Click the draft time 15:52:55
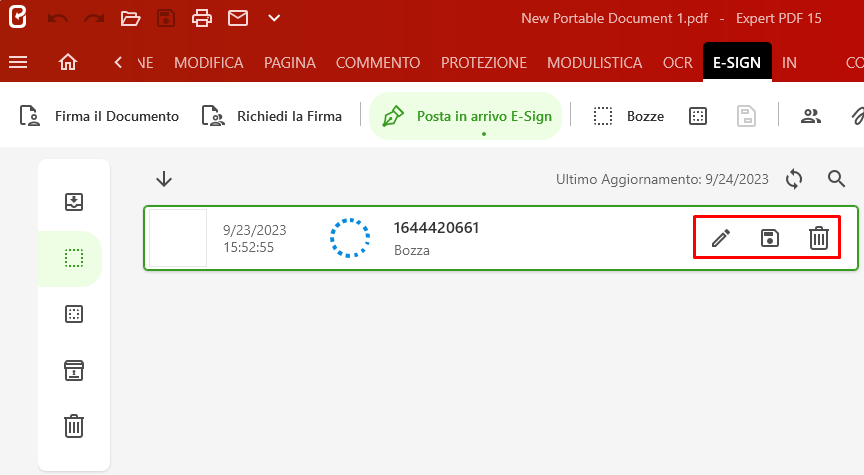This screenshot has width=864, height=475. click(x=249, y=247)
